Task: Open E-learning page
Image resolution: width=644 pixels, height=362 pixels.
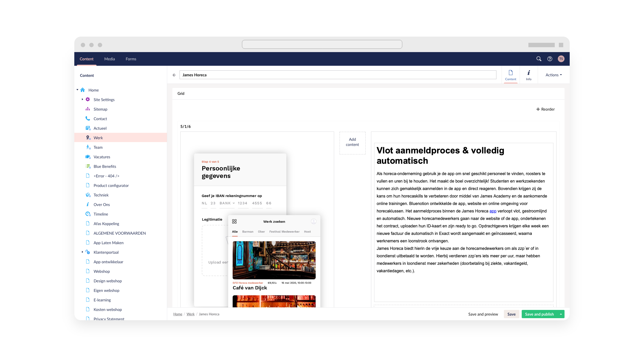Action: (x=102, y=300)
